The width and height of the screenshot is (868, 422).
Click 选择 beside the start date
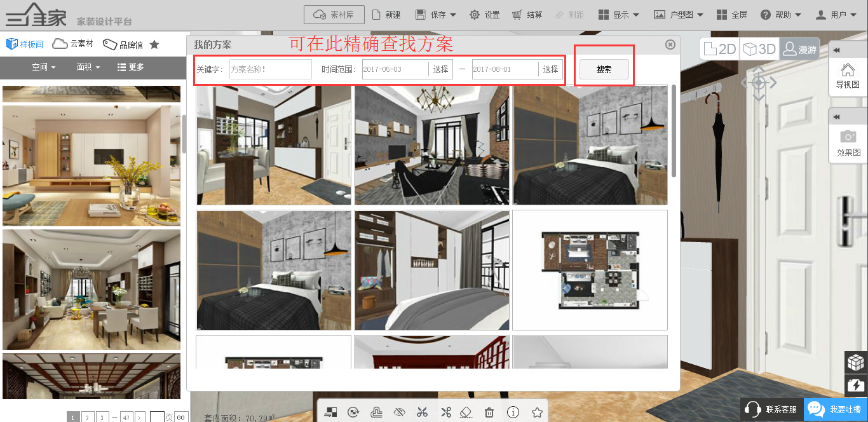pyautogui.click(x=441, y=69)
